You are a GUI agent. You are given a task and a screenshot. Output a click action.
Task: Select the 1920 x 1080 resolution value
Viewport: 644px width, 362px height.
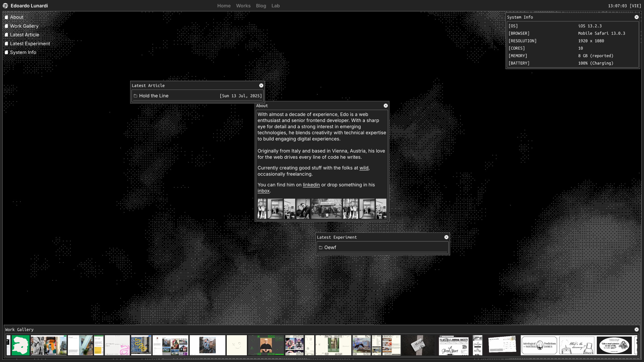tap(591, 41)
